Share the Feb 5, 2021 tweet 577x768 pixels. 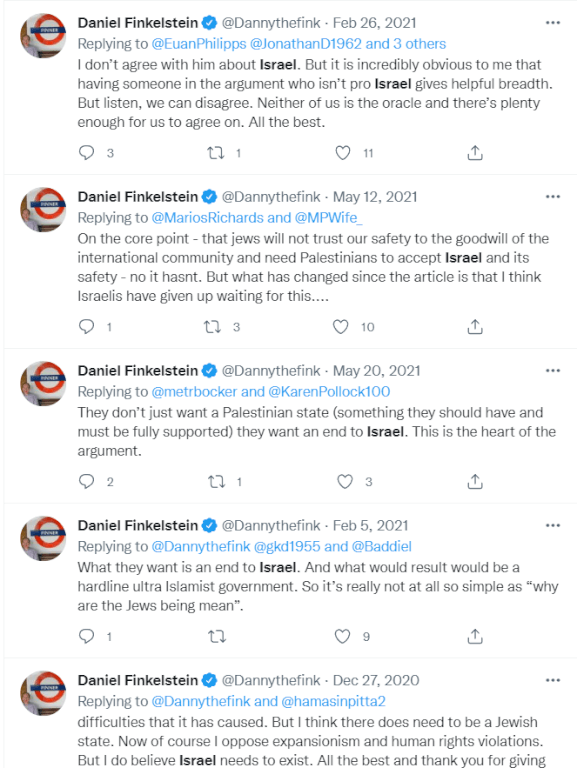pos(475,636)
